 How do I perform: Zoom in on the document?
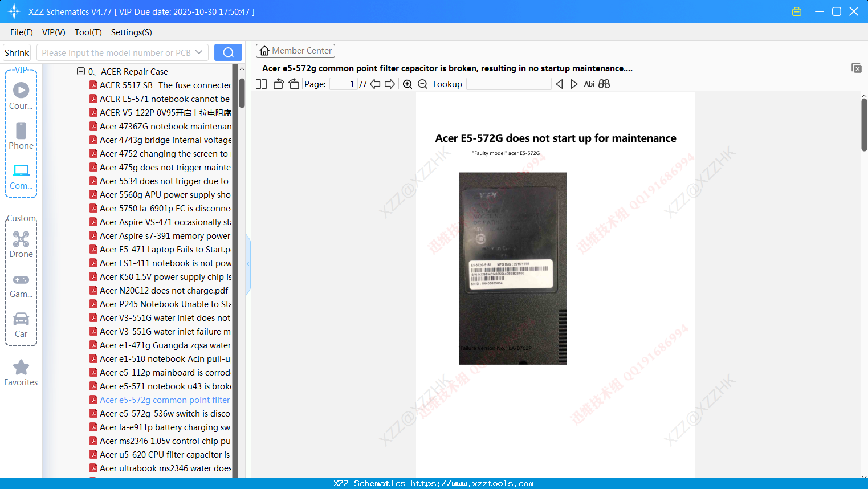point(407,84)
